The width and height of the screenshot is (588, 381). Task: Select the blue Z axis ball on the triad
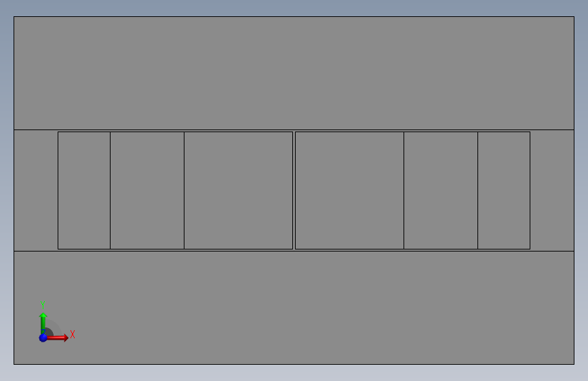coord(43,338)
